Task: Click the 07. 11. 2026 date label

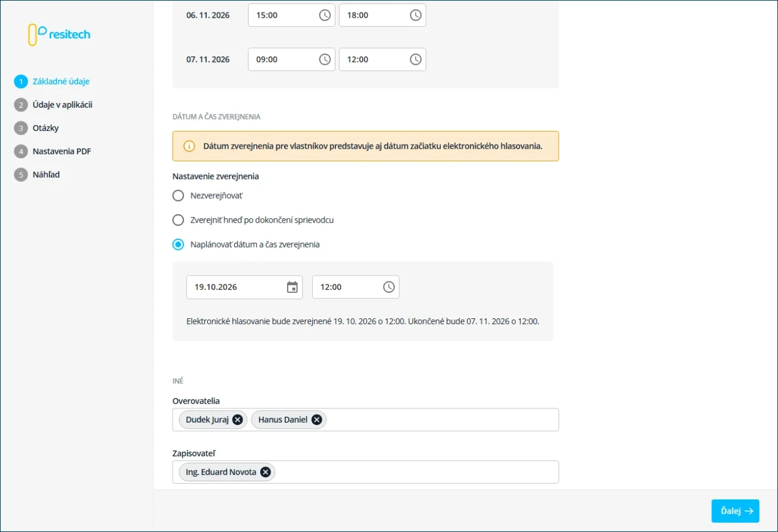Action: [208, 59]
